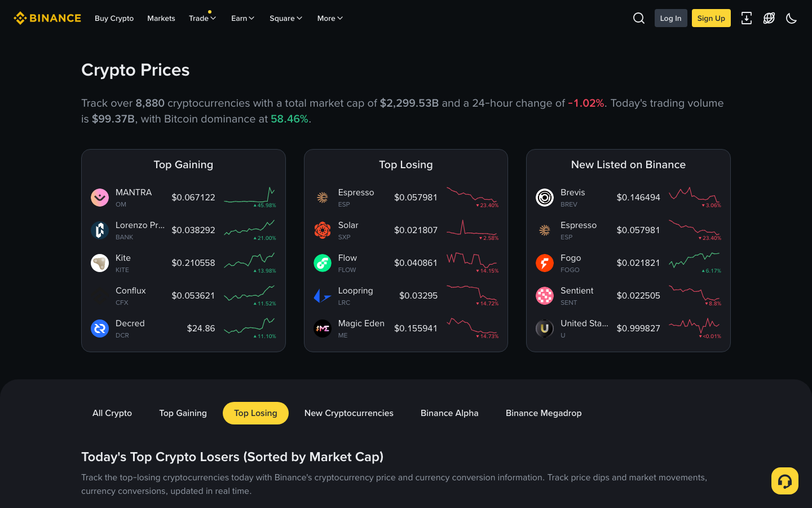
Task: Click the Espresso token icon in Top Losing
Action: [323, 197]
